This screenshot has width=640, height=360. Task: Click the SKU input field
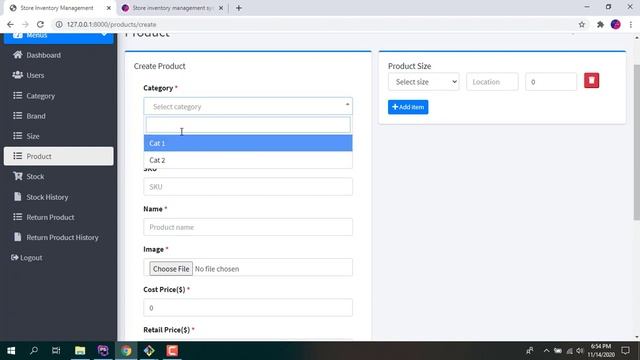pos(248,187)
